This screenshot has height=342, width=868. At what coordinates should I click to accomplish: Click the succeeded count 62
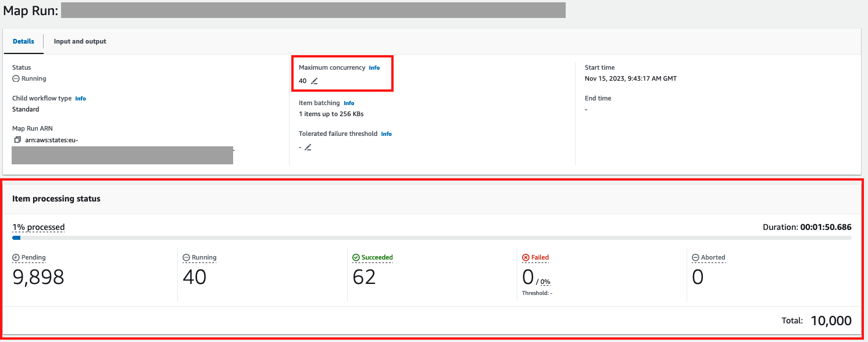point(365,277)
